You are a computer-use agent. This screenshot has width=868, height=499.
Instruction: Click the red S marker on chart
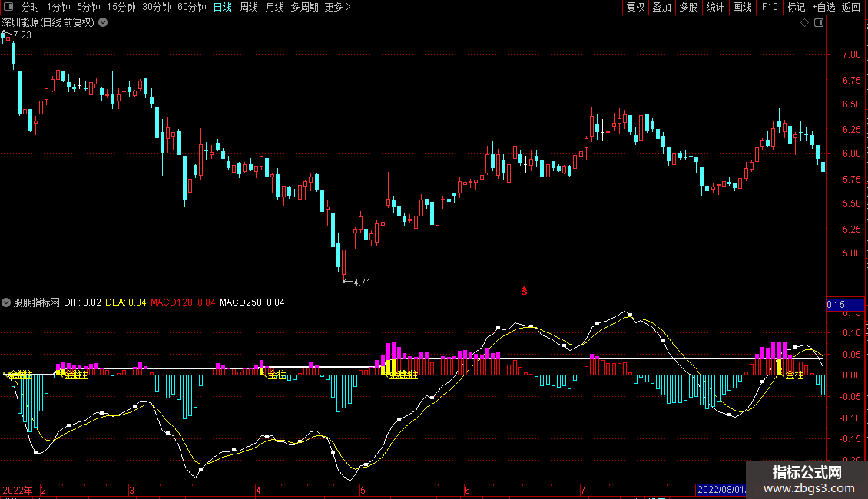pyautogui.click(x=524, y=291)
